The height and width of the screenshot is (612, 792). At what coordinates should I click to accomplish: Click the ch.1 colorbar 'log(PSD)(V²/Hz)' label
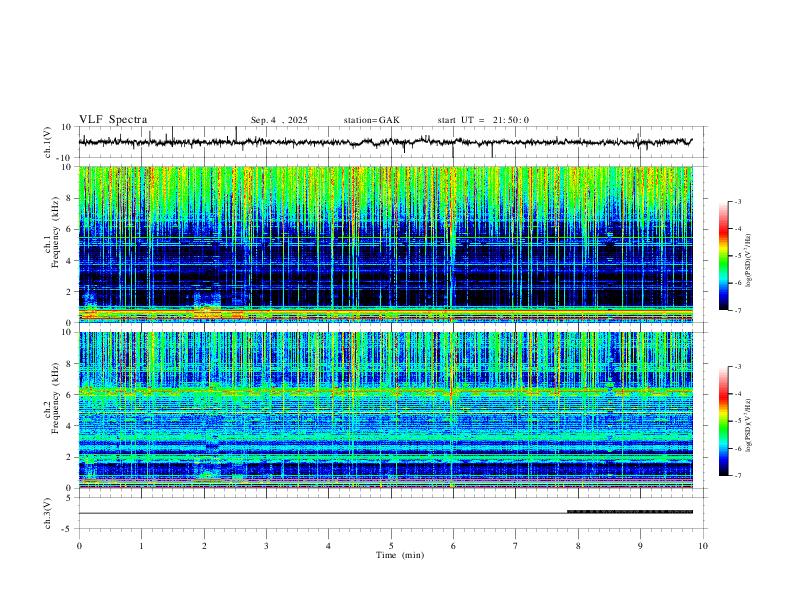point(748,261)
